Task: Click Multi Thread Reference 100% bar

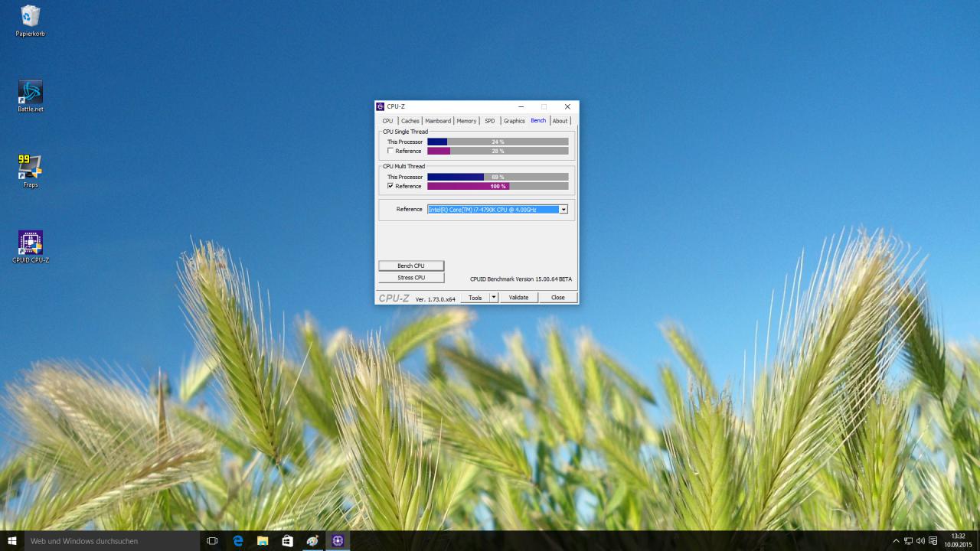Action: pyautogui.click(x=498, y=186)
